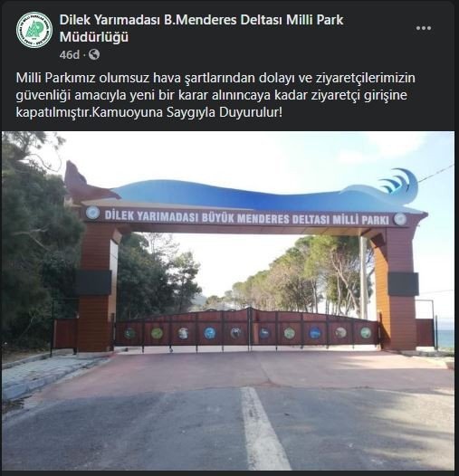The height and width of the screenshot is (476, 459).
Task: Click the DİLEK YARIMADASI gate sign in the photo
Action: click(x=246, y=218)
